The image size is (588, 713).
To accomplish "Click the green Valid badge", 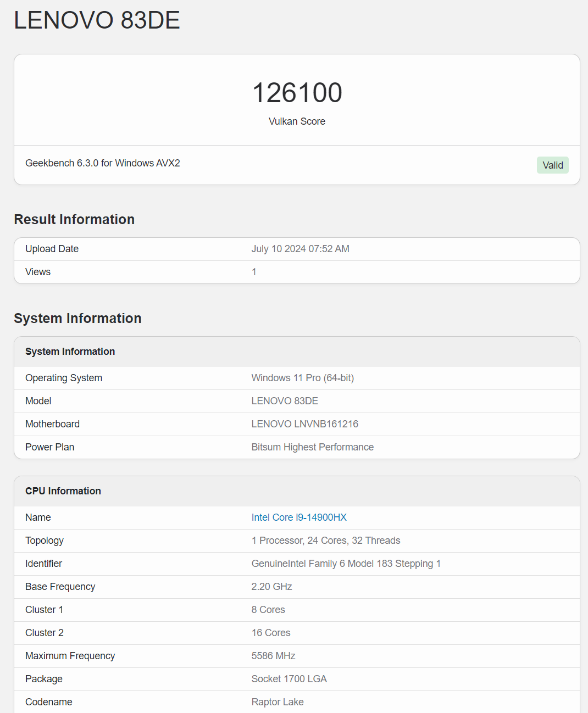I will pyautogui.click(x=552, y=165).
